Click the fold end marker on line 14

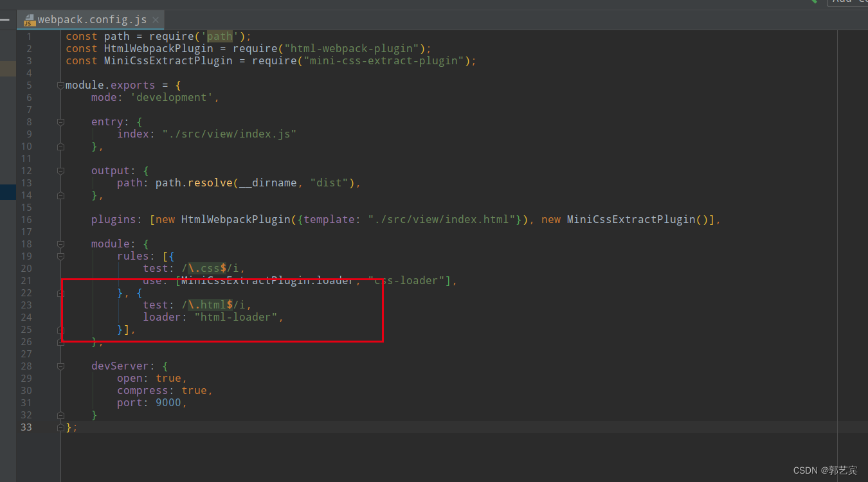tap(60, 195)
